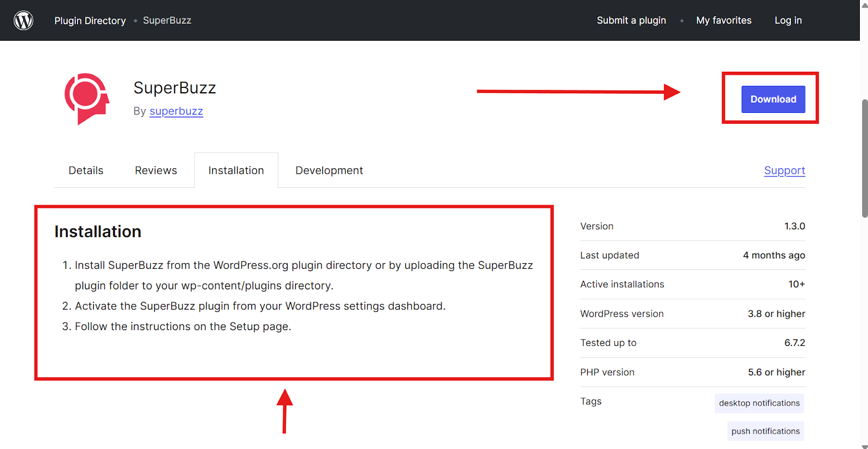868x449 pixels.
Task: Click step 3 'Follow the instructions' text
Action: click(183, 326)
